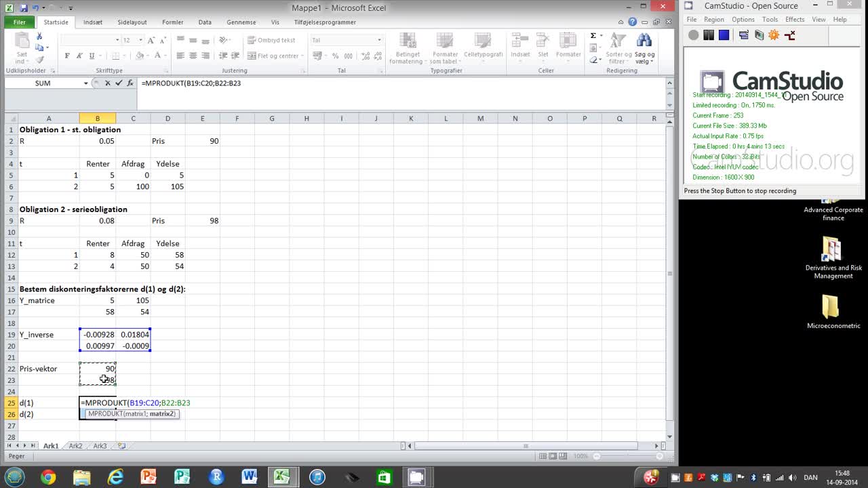Click the Word icon in the taskbar
This screenshot has height=488, width=868.
[x=249, y=477]
